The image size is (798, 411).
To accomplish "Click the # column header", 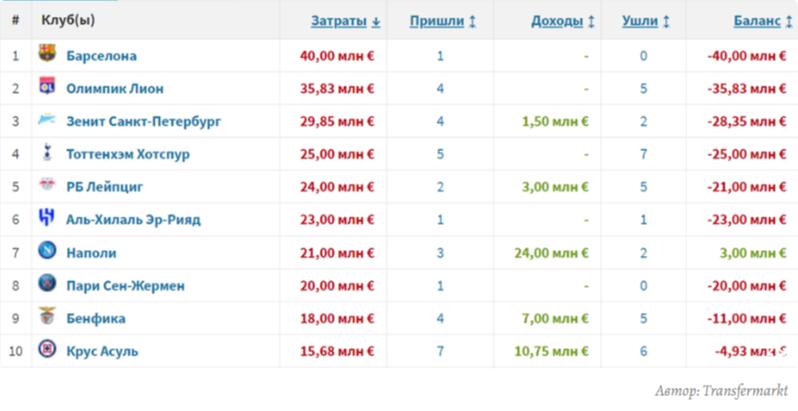I will (x=15, y=21).
